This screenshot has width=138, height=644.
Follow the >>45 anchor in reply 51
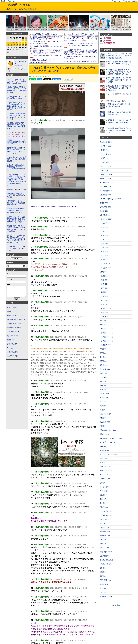coord(34,623)
